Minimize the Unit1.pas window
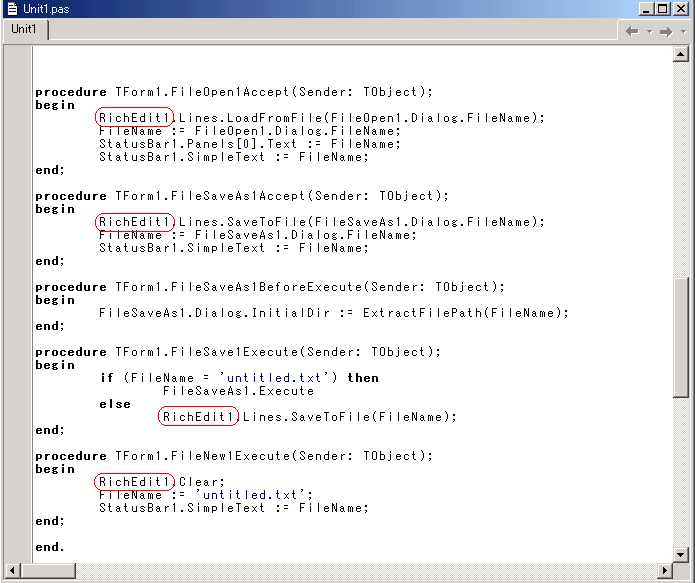Screen dimensions: 695x583 (646, 9)
